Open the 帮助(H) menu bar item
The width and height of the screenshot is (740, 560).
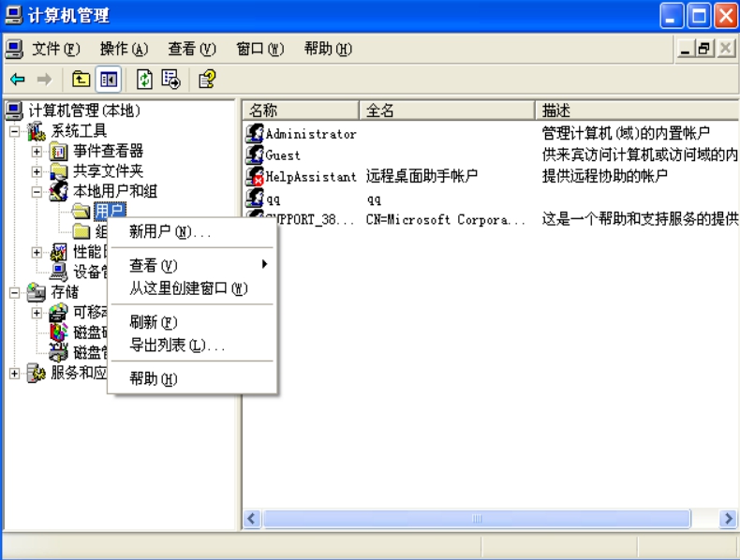tap(328, 49)
